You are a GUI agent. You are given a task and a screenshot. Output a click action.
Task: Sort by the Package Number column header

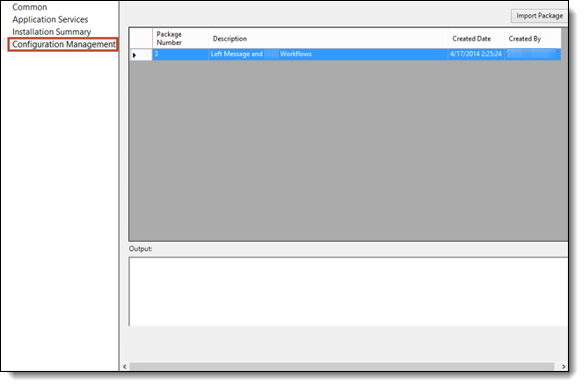(x=180, y=38)
